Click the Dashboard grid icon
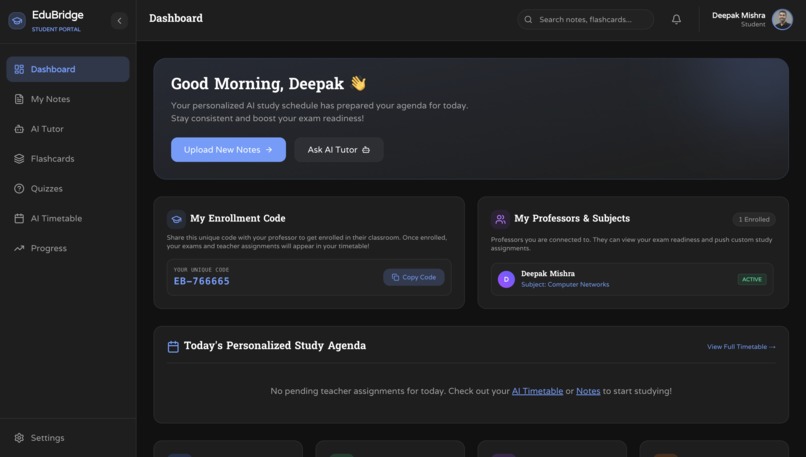 pyautogui.click(x=19, y=69)
